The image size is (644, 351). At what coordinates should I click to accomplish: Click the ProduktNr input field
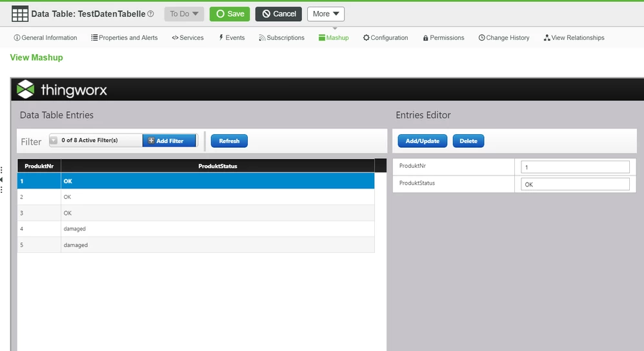tap(575, 167)
